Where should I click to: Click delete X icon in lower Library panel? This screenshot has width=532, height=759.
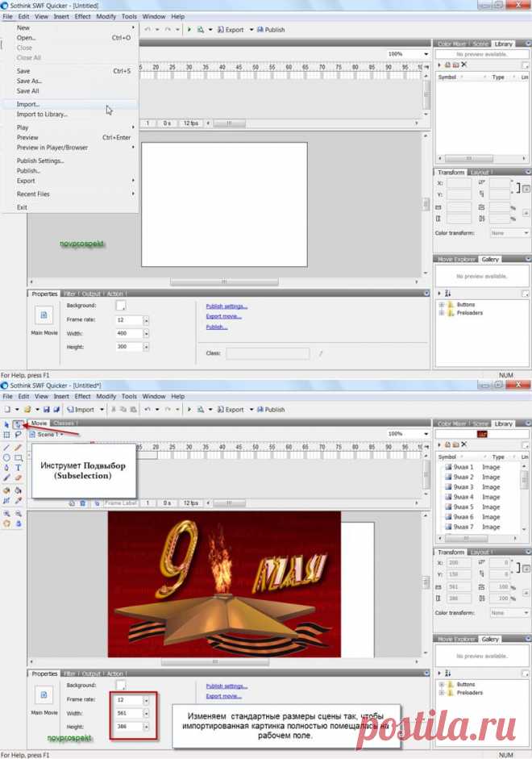(x=463, y=444)
